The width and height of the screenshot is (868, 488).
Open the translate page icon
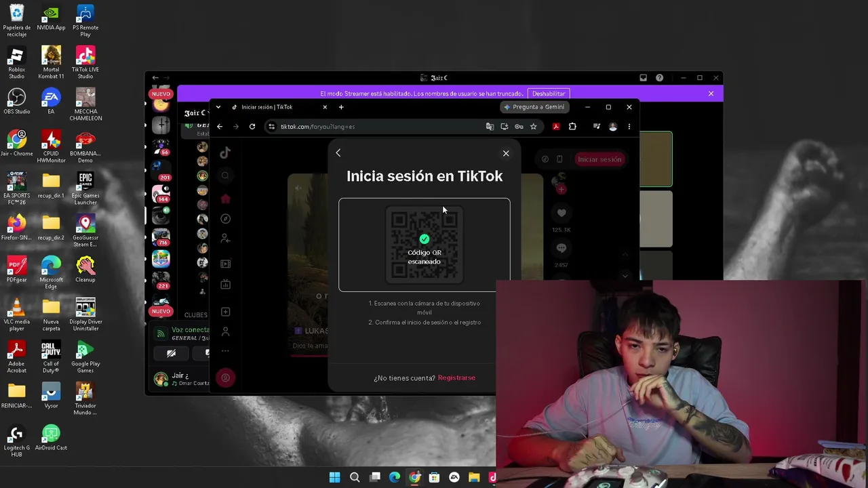coord(490,127)
